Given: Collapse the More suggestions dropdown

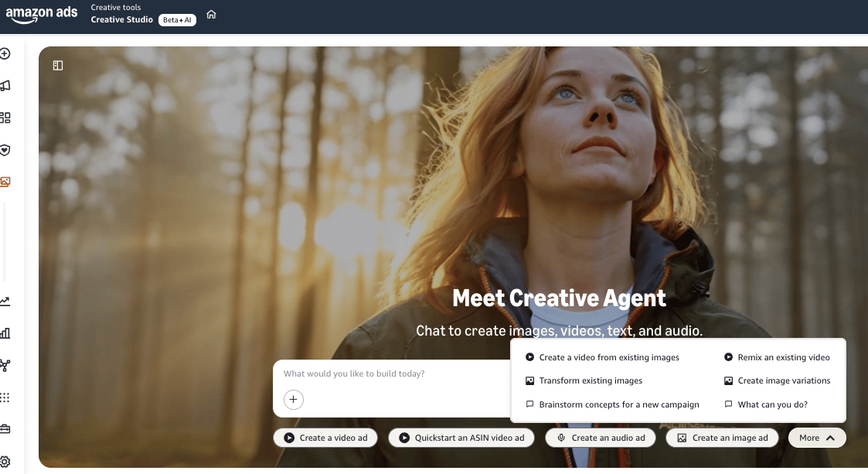Looking at the screenshot, I should pos(817,438).
